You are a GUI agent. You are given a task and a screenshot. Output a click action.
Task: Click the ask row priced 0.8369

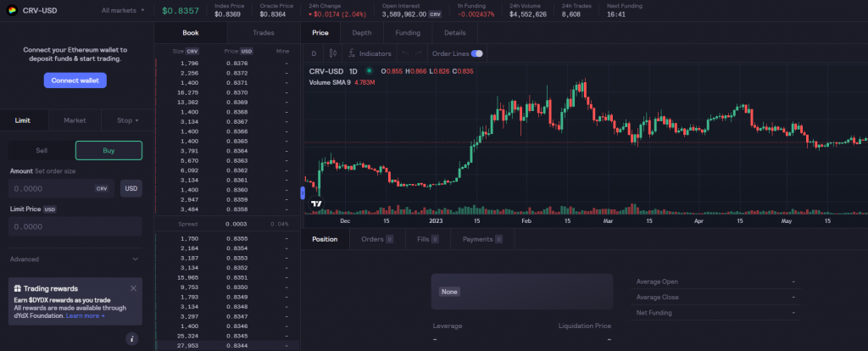227,103
